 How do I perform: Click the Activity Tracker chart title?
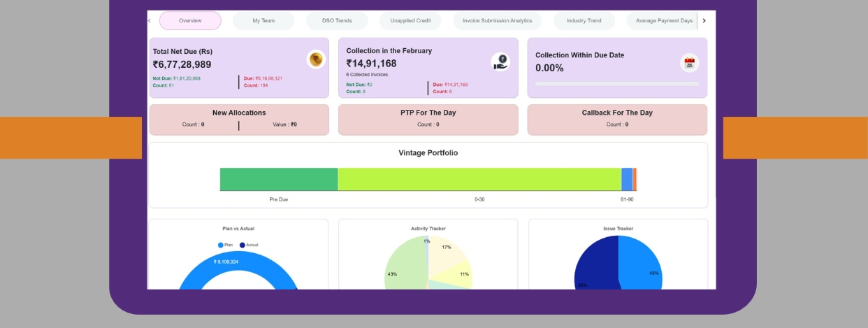(x=428, y=229)
